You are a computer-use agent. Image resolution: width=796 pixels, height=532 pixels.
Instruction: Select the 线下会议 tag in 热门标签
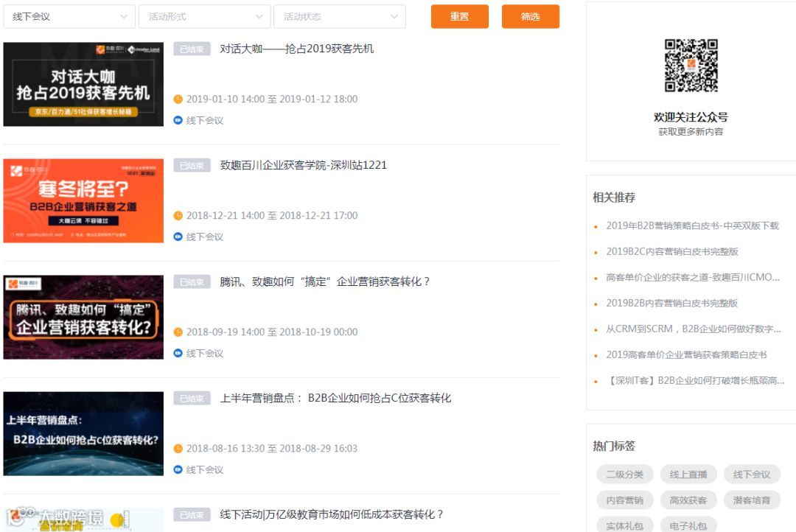(x=752, y=474)
